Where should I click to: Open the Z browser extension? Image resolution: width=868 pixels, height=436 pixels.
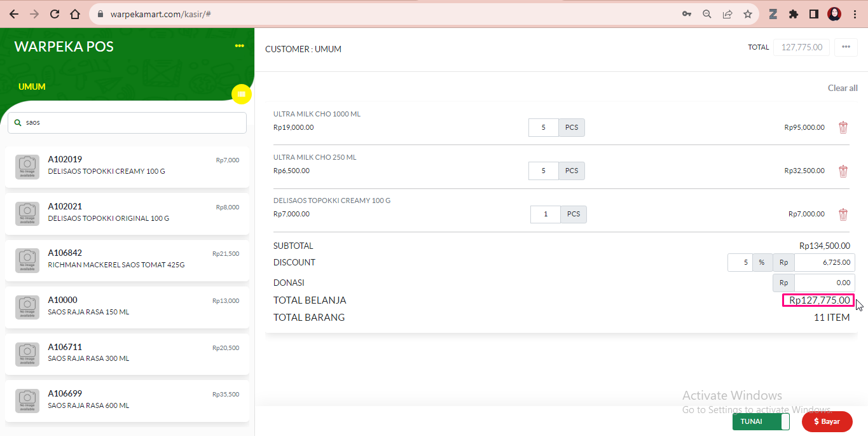773,14
